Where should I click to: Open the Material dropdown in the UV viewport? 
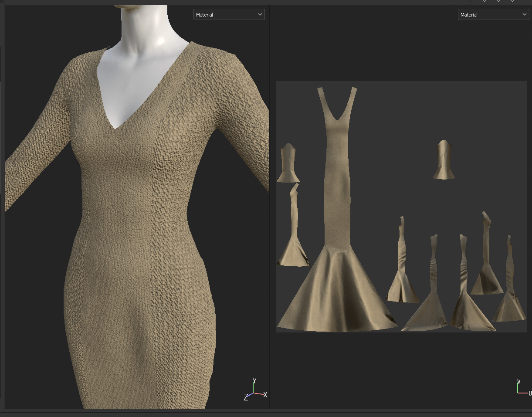[x=493, y=15]
